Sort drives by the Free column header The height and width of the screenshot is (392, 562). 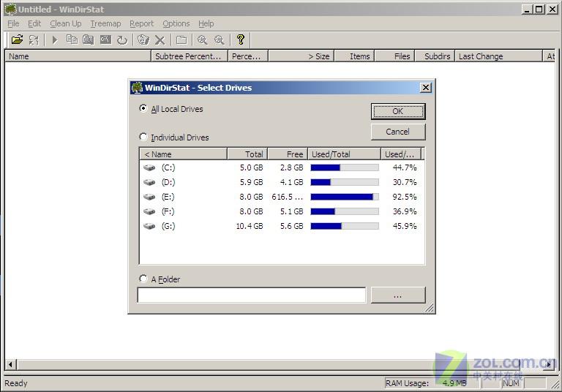(288, 154)
